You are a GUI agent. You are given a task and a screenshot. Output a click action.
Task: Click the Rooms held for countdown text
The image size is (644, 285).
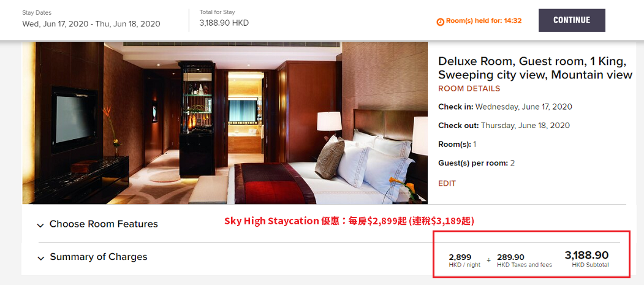click(x=484, y=21)
